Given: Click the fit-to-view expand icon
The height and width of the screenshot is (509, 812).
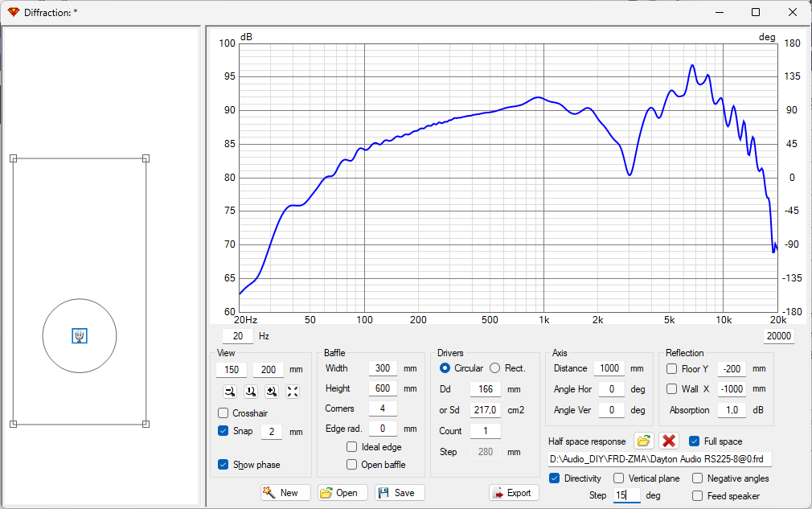Looking at the screenshot, I should point(293,392).
